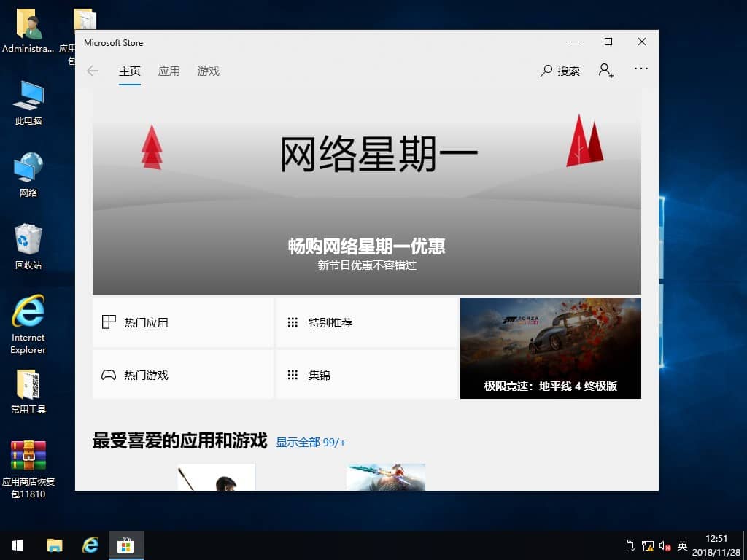The image size is (747, 560).
Task: Open the See more (…) menu
Action: click(640, 69)
